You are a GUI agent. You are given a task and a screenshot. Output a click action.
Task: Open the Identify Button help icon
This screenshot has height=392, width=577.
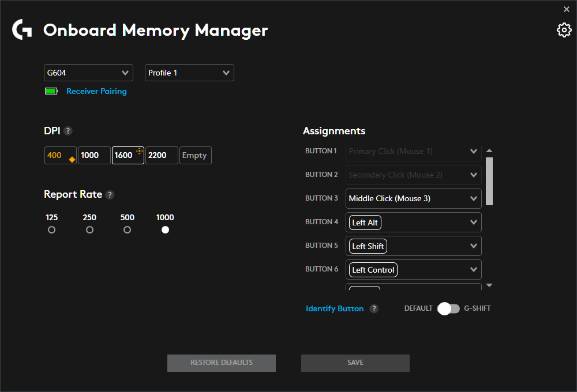pyautogui.click(x=374, y=308)
